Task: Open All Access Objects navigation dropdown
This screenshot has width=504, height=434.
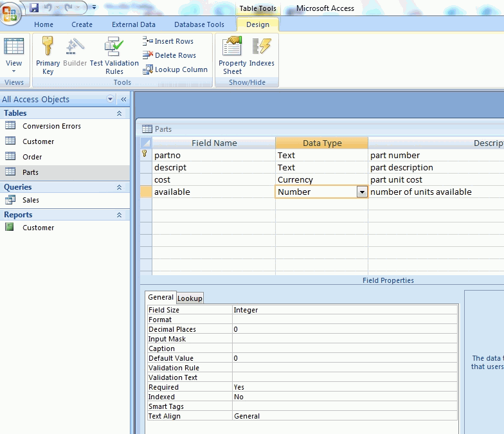Action: click(x=110, y=99)
